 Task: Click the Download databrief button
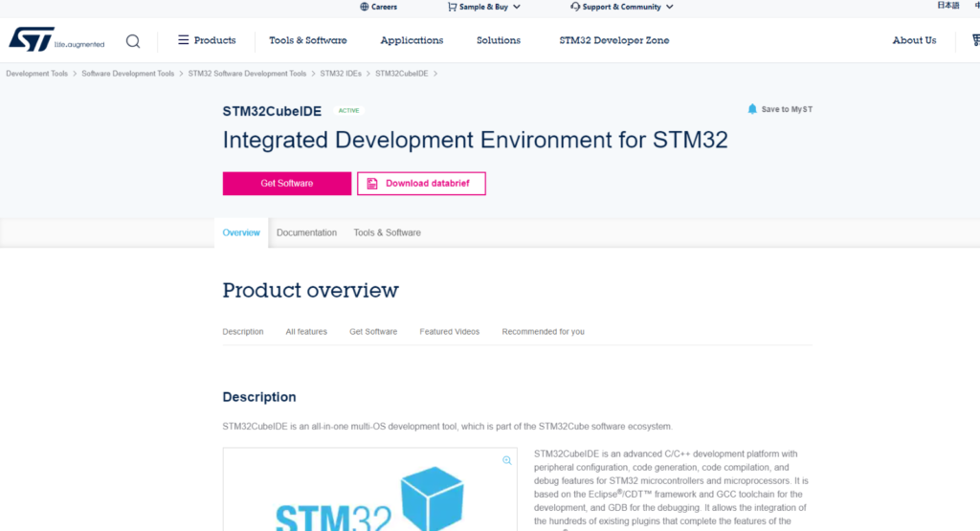pos(421,184)
